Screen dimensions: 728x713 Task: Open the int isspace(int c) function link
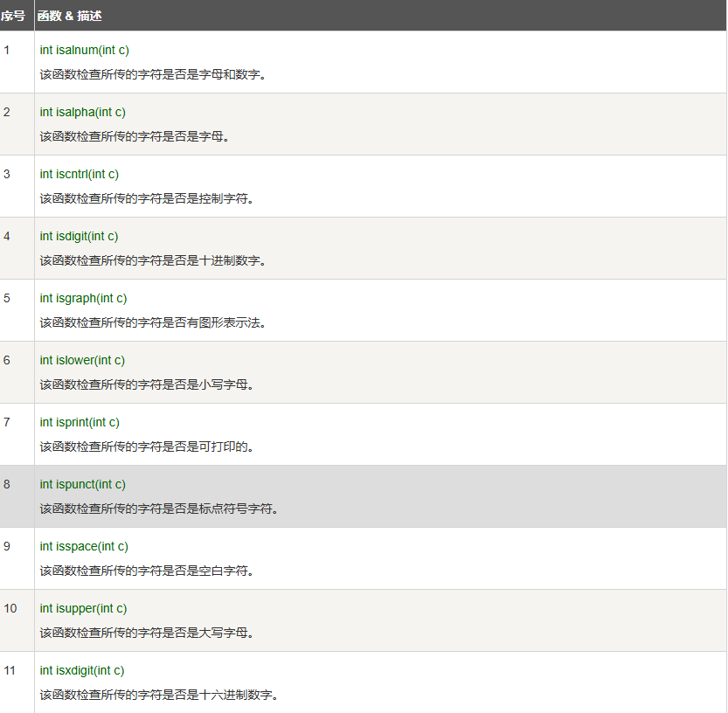coord(84,546)
